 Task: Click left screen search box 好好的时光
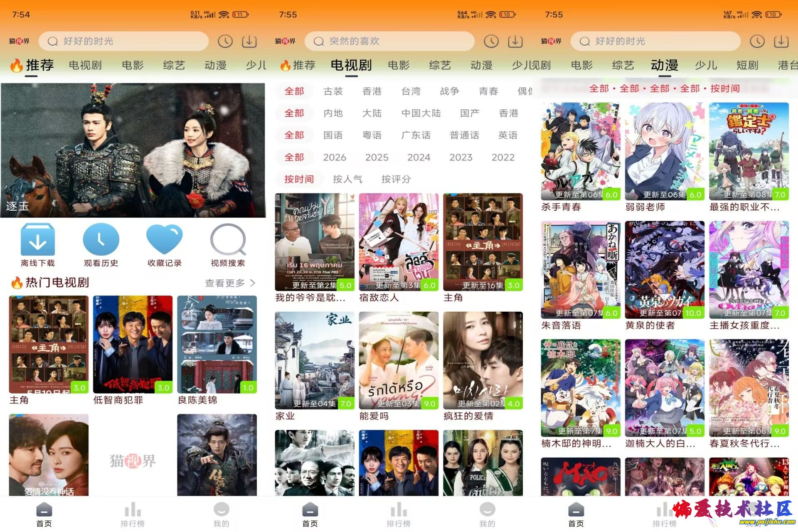pos(123,41)
